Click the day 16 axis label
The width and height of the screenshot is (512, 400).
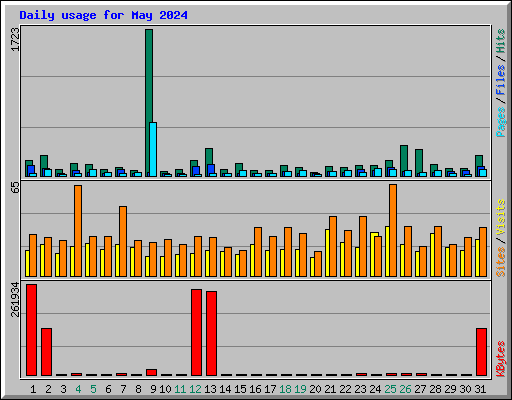(255, 389)
